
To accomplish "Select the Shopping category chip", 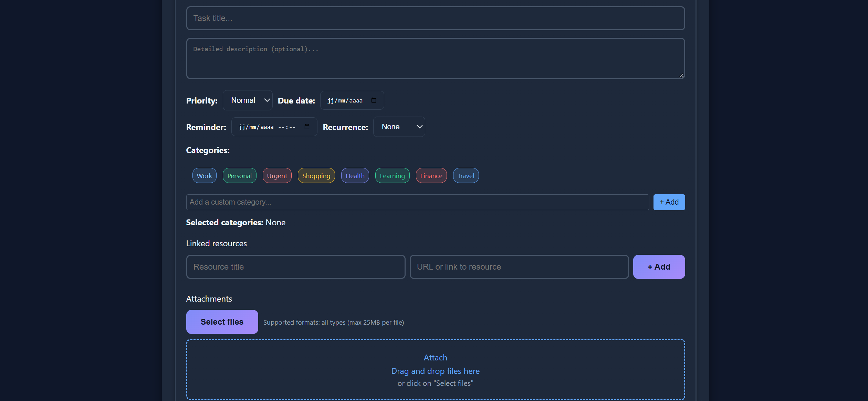I will click(x=316, y=176).
